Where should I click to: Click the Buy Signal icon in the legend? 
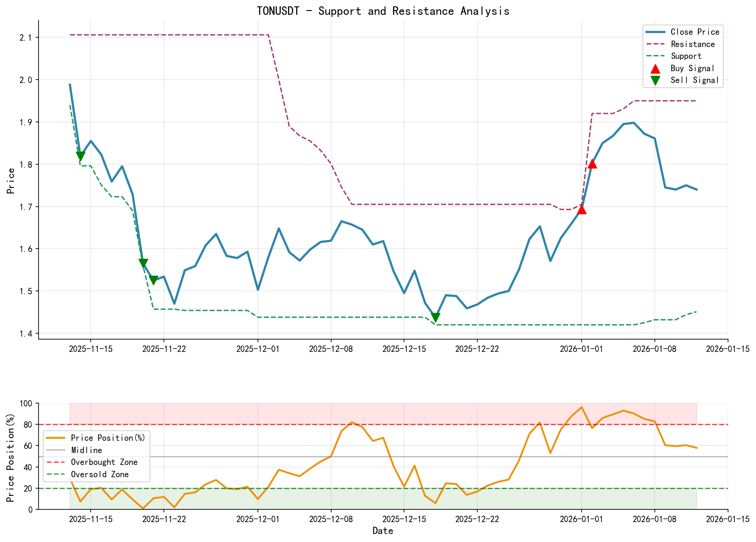[x=654, y=68]
